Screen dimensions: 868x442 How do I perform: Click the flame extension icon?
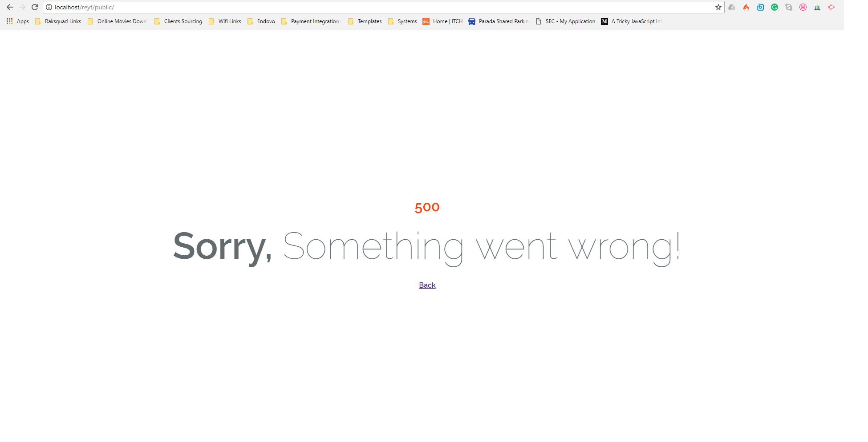pyautogui.click(x=746, y=7)
